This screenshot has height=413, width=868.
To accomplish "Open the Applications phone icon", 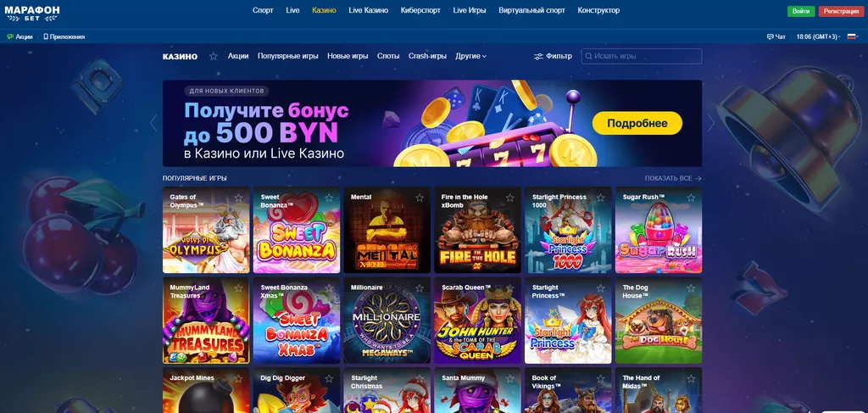I will pyautogui.click(x=46, y=37).
